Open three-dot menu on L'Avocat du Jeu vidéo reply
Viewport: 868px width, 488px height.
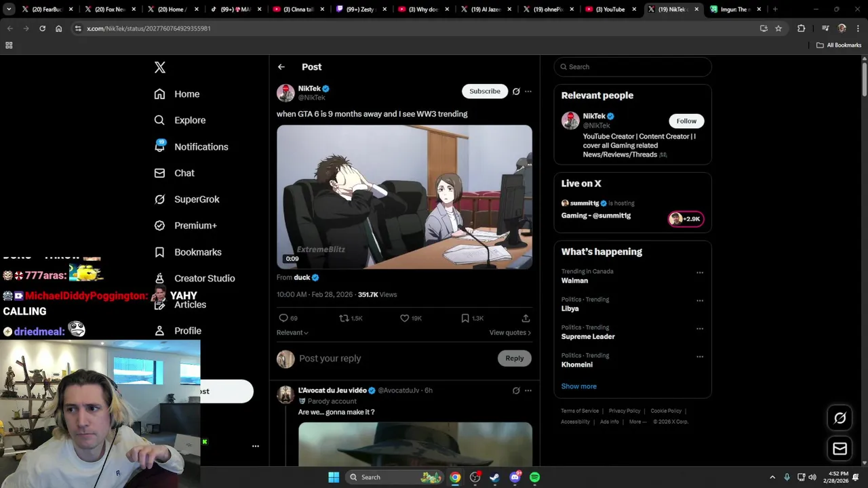coord(528,390)
